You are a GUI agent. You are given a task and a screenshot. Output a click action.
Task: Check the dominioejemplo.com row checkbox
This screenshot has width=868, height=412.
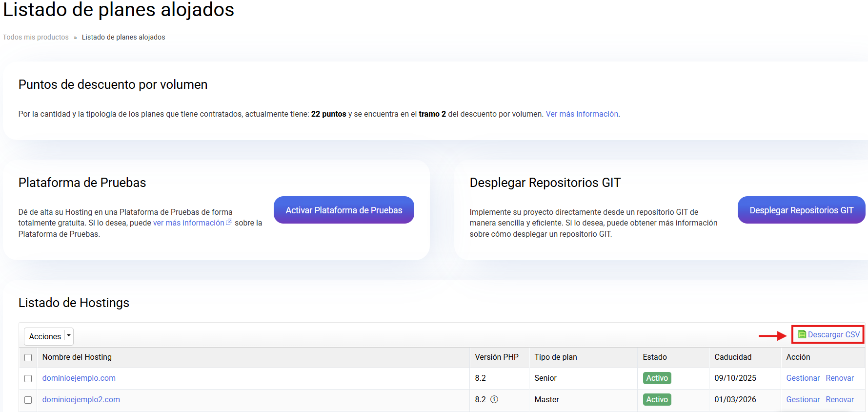click(x=28, y=378)
